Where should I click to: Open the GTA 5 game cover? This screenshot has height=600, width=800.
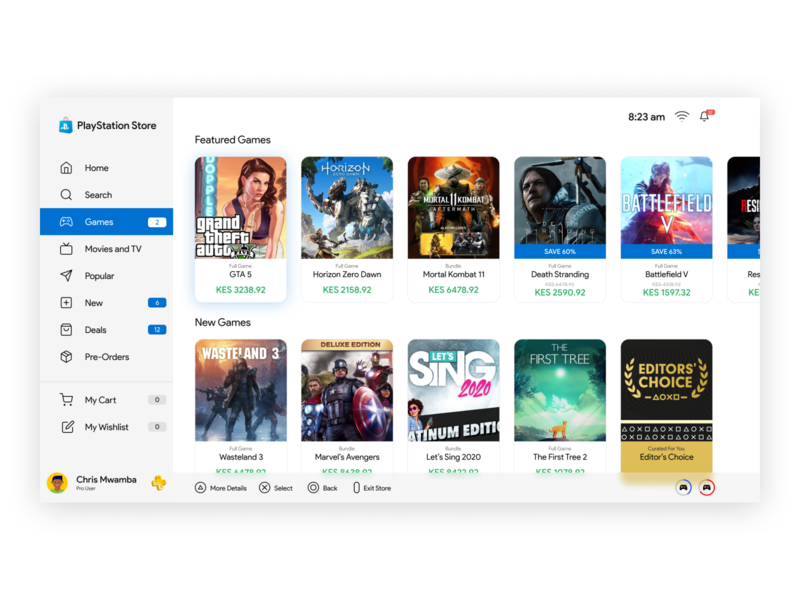point(241,208)
